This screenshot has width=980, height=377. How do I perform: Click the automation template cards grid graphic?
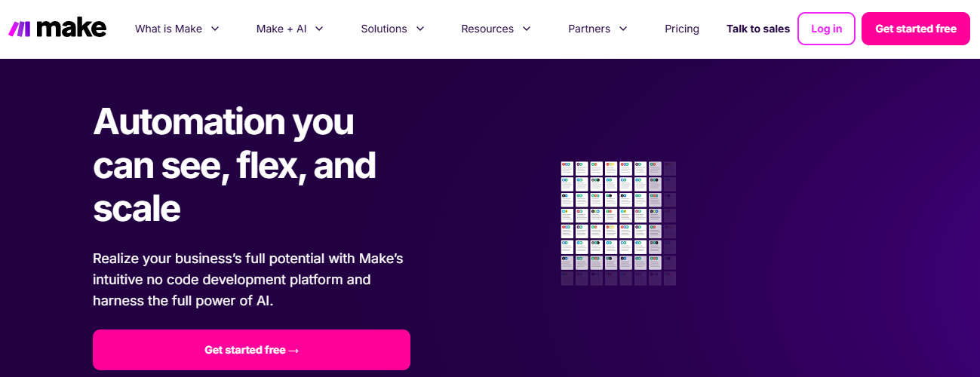[x=618, y=223]
